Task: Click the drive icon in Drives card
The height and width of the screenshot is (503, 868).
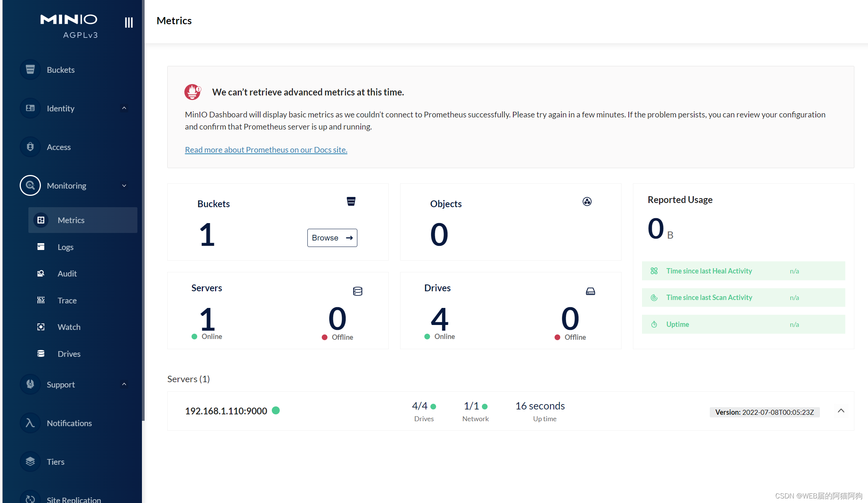Action: click(591, 291)
